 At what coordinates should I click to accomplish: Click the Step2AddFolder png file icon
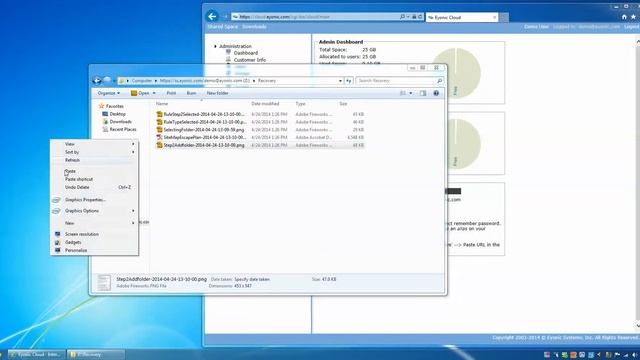coord(160,145)
